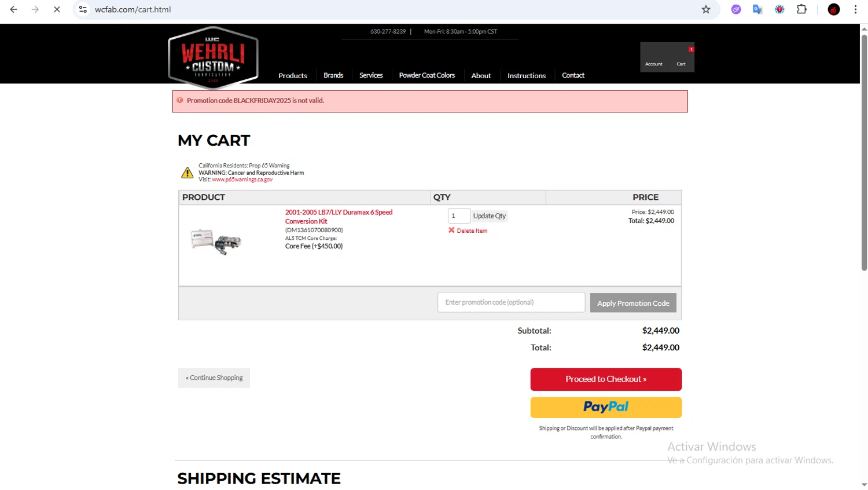Click the PRODUCT column header
This screenshot has height=490, width=868.
[204, 198]
